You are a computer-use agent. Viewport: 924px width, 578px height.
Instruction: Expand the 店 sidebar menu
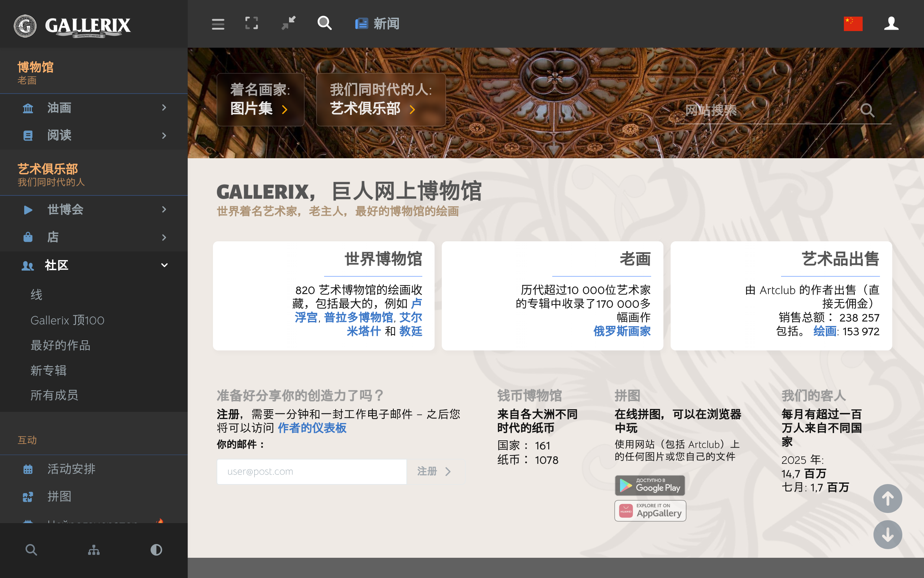click(x=94, y=237)
